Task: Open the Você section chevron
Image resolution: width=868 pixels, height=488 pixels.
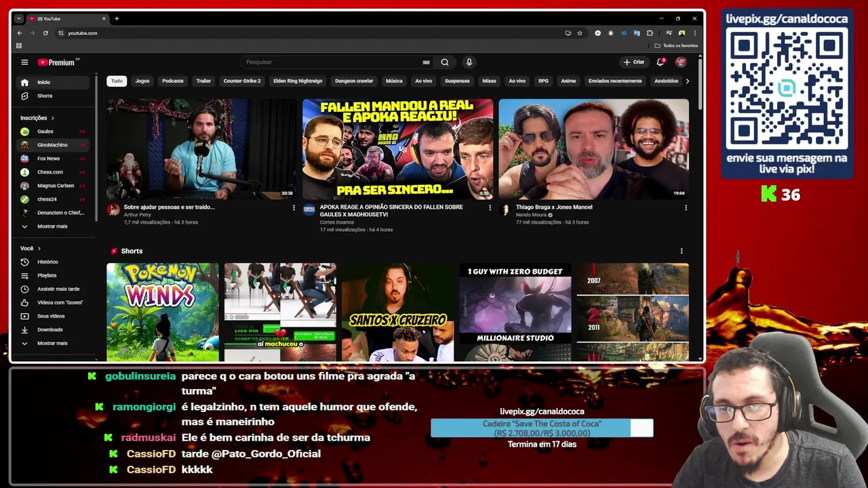Action: (39, 248)
